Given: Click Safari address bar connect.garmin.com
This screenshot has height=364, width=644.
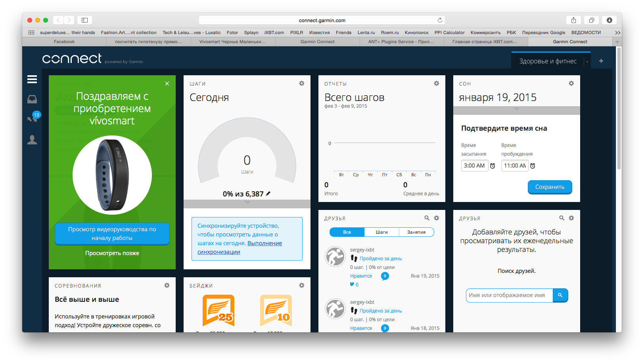Looking at the screenshot, I should 322,20.
